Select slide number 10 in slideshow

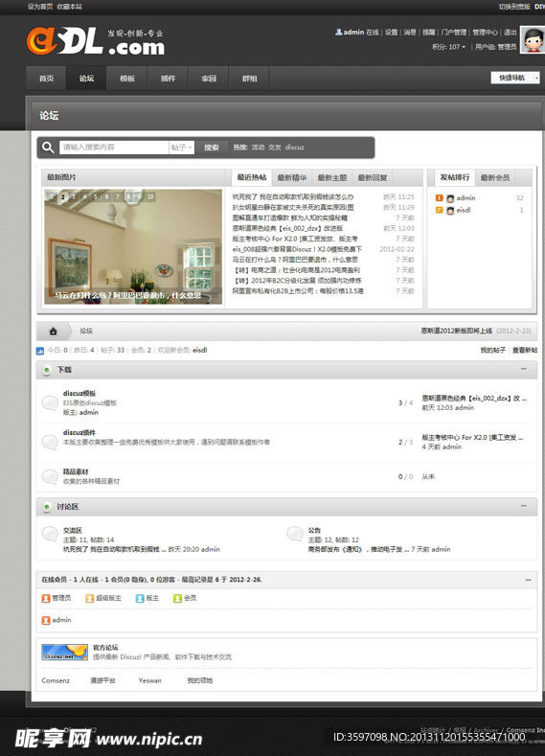pos(150,196)
